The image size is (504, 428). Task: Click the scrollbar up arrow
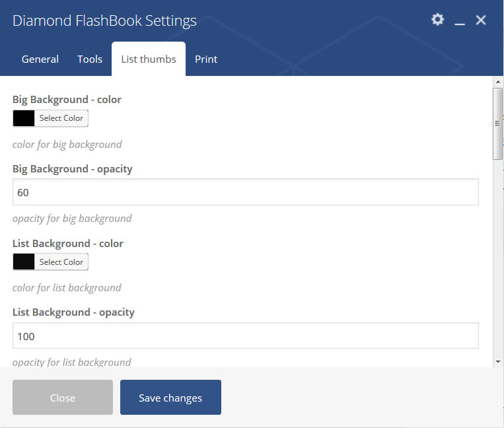[498, 82]
